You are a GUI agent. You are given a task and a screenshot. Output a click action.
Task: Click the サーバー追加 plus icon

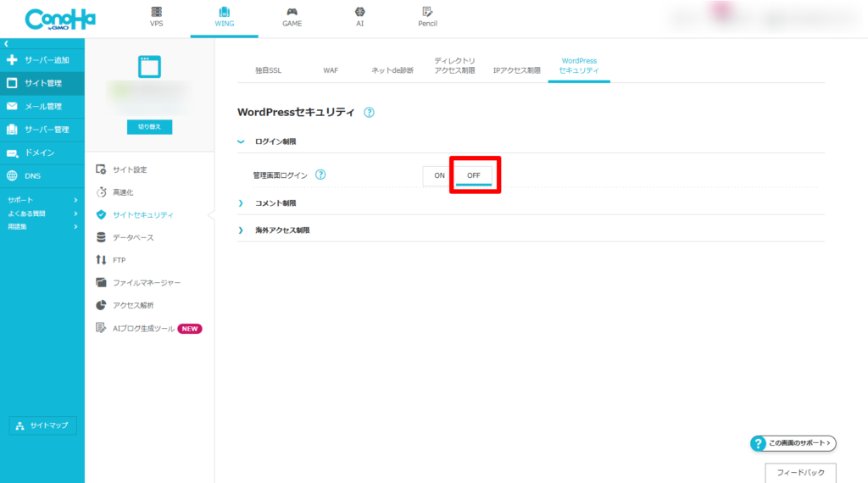pos(12,60)
